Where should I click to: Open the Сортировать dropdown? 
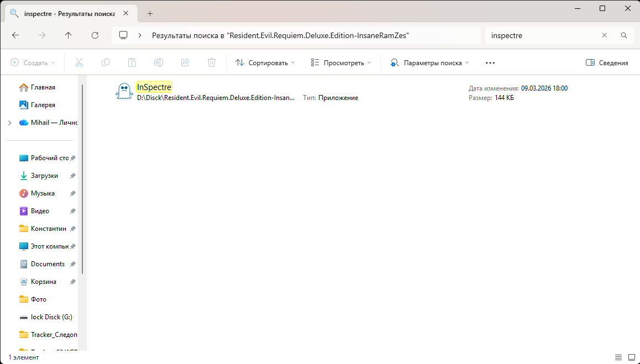point(265,63)
